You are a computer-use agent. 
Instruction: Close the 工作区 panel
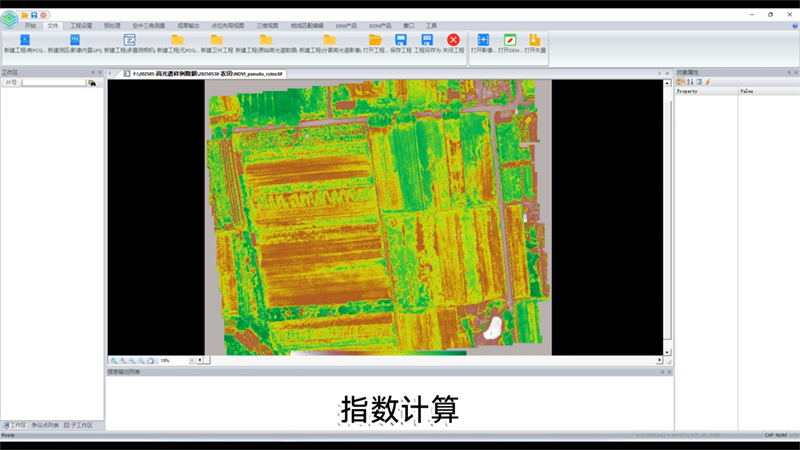[100, 72]
